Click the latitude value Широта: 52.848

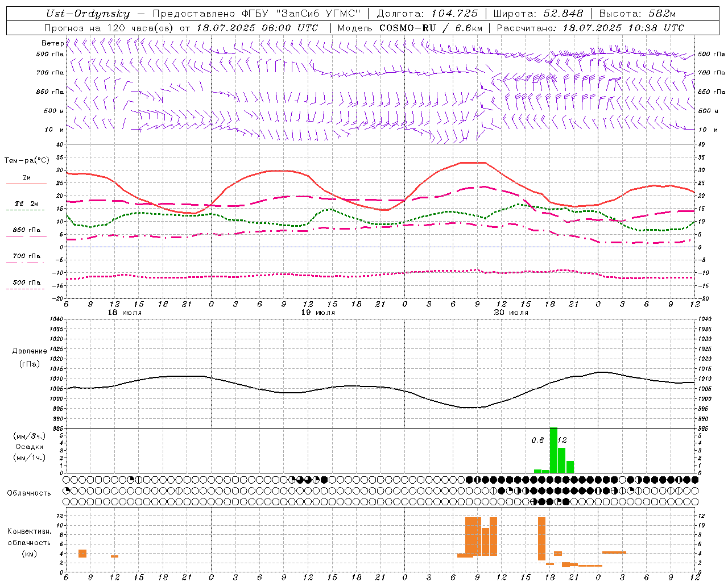[x=538, y=14]
